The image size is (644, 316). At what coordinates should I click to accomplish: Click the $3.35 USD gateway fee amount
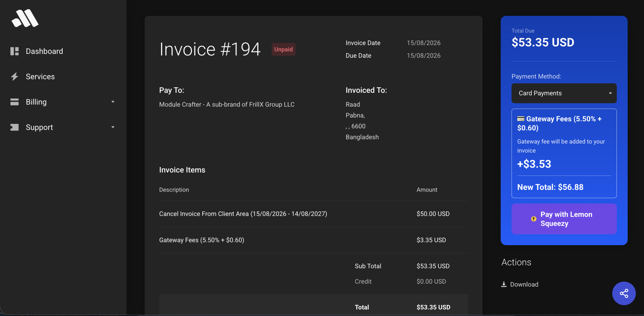tap(431, 240)
